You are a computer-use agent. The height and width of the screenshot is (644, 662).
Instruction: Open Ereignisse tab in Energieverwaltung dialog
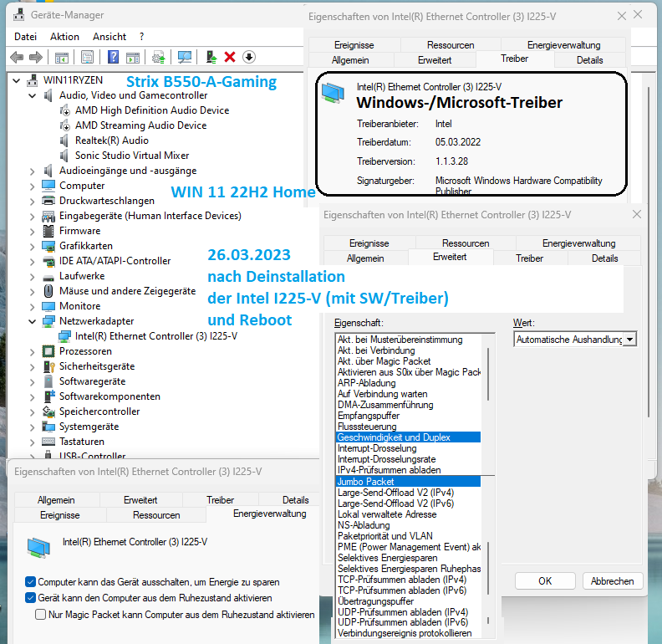(59, 515)
